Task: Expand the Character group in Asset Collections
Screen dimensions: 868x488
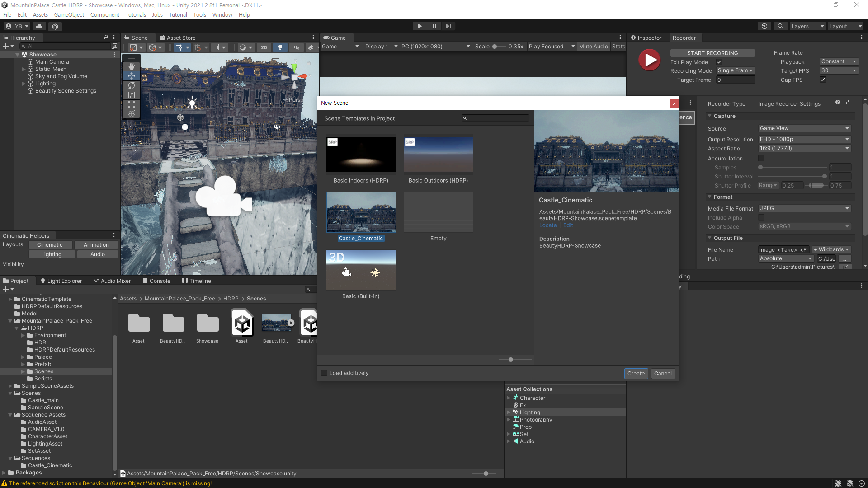Action: point(509,398)
